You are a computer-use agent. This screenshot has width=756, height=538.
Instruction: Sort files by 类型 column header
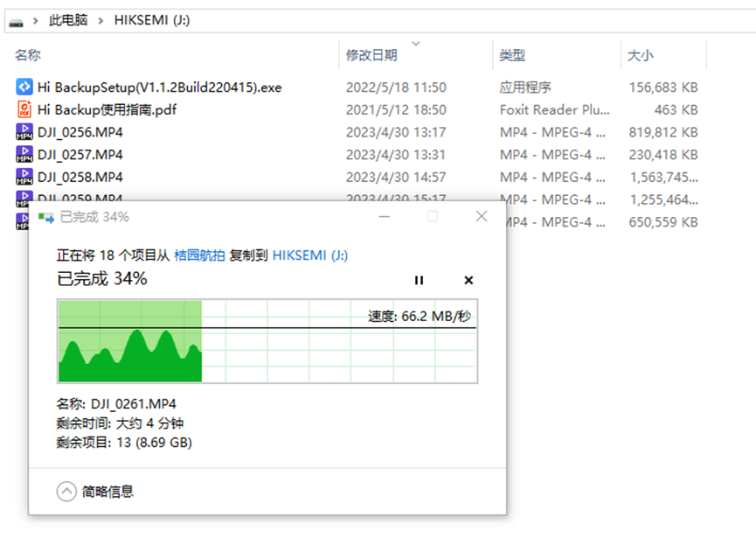[512, 55]
